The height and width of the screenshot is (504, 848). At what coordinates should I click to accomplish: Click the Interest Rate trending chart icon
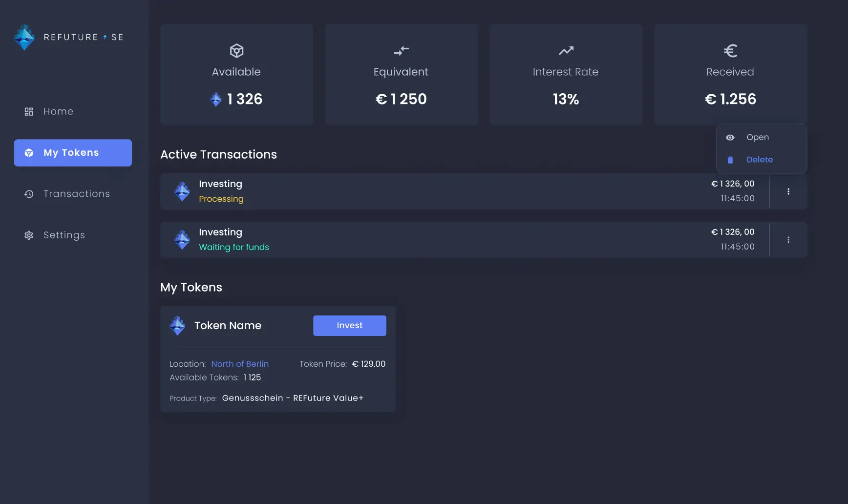click(x=566, y=50)
